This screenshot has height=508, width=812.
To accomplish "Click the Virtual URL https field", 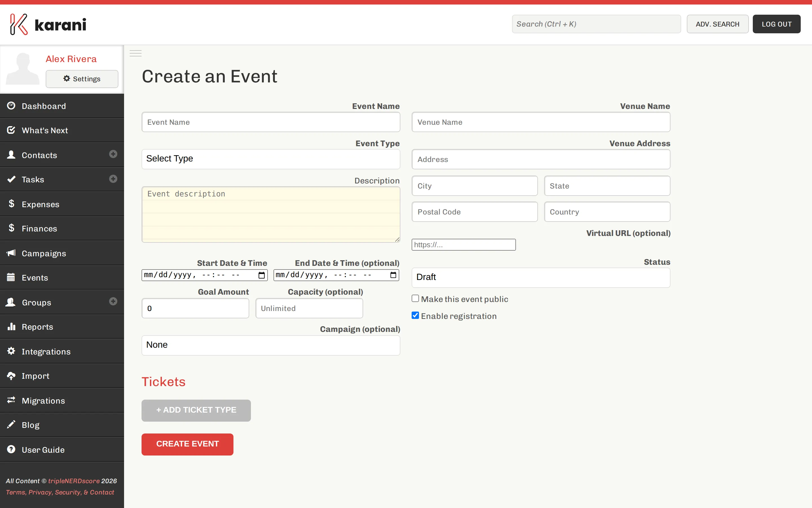I will 464,245.
